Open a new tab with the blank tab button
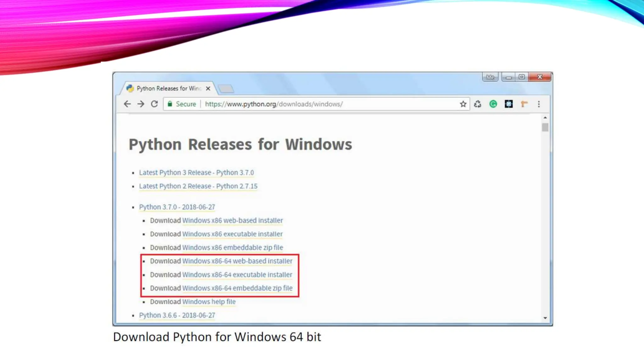This screenshot has width=644, height=362. pos(226,89)
